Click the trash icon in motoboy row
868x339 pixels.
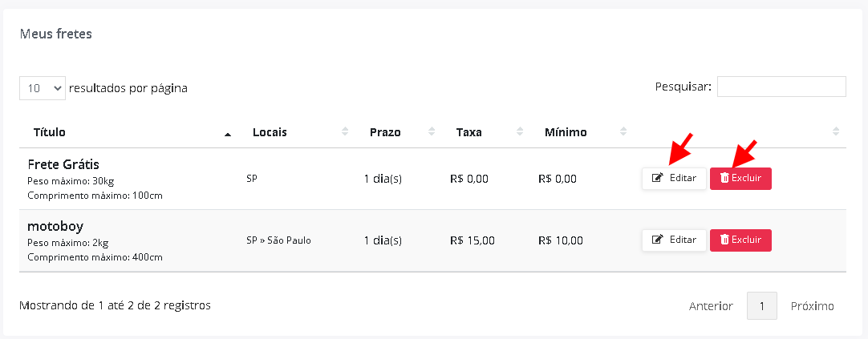tap(724, 240)
